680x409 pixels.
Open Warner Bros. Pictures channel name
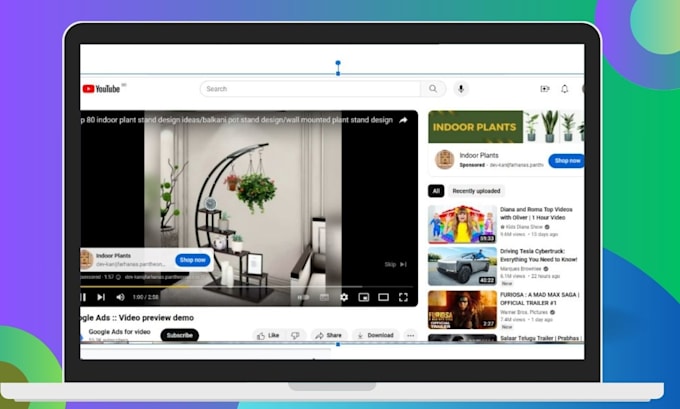524,312
